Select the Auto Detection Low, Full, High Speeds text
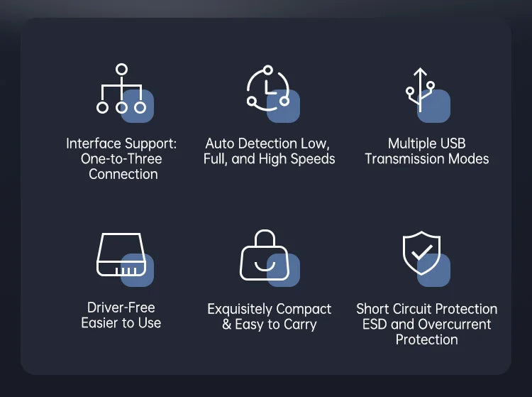The height and width of the screenshot is (397, 532). [x=269, y=151]
